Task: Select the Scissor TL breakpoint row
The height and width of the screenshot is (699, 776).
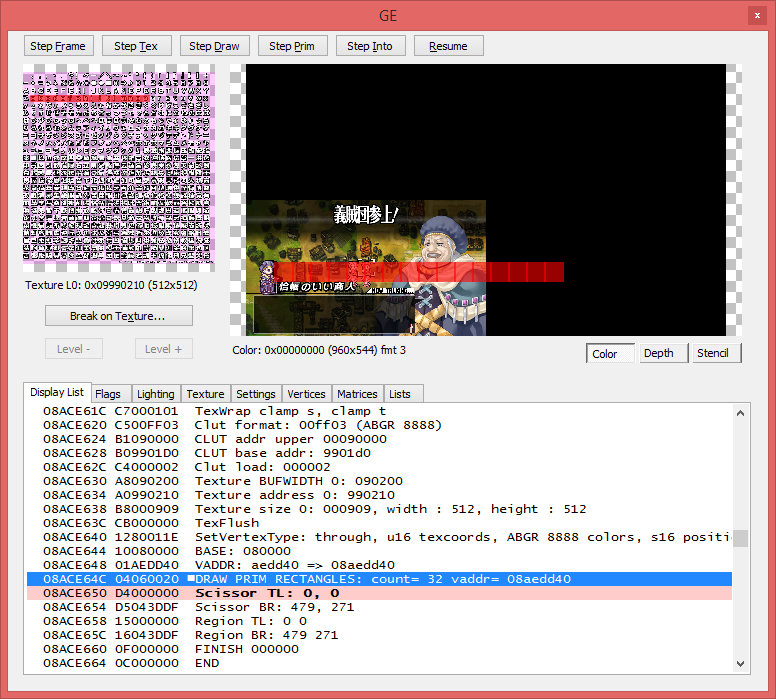Action: tap(380, 593)
